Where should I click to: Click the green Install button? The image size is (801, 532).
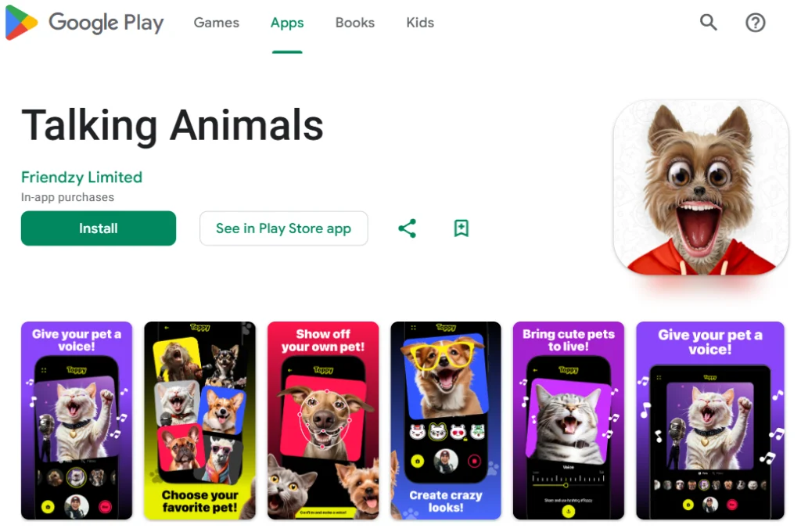(99, 228)
